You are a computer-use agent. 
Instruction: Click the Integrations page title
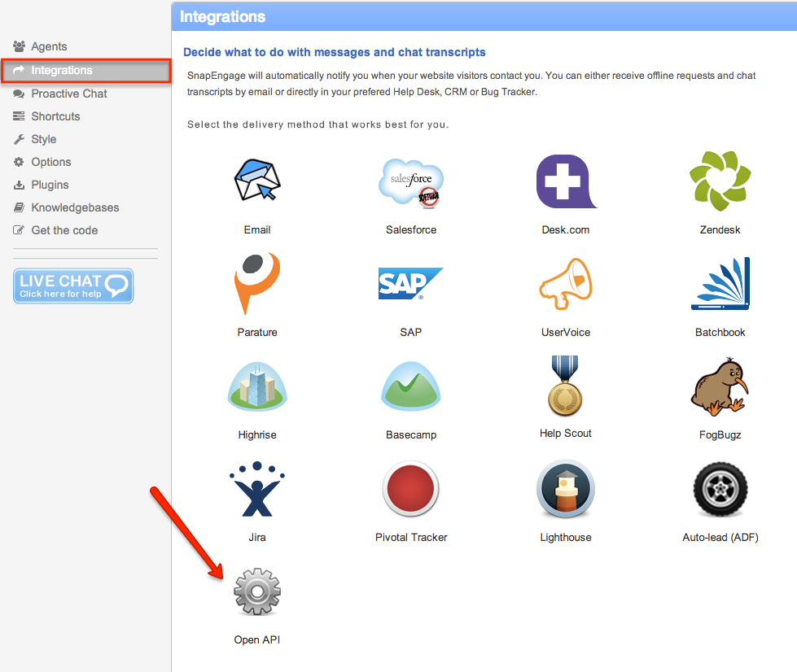coord(222,17)
